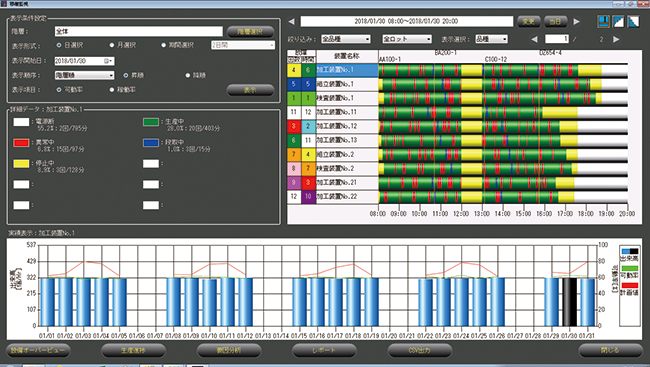Viewport: 650px width, 367px height.
Task: Click red 異常中 color swatch
Action: [x=21, y=143]
